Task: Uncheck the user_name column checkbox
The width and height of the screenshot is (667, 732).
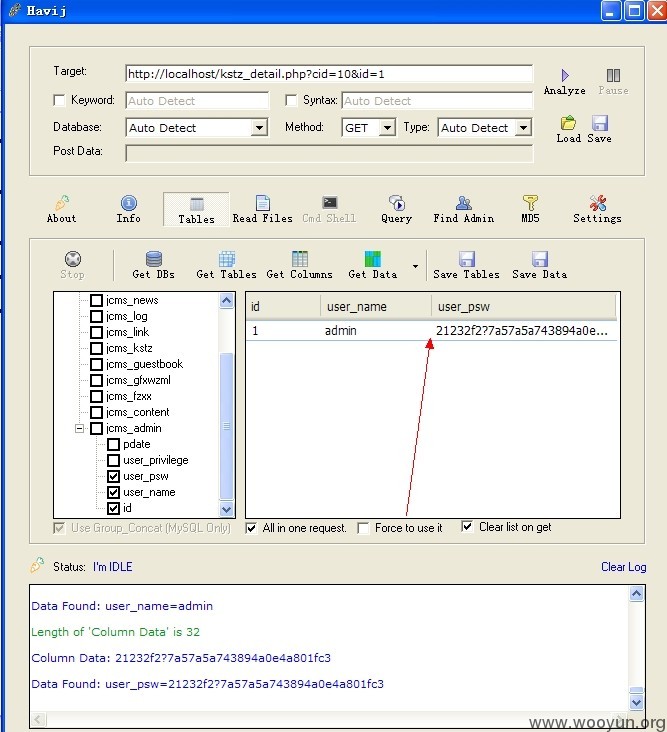Action: coord(113,492)
